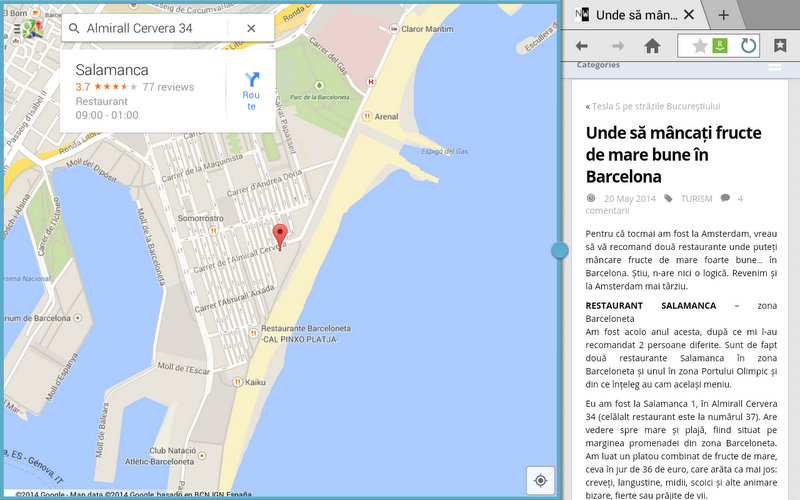Select Somorrostro restaurant marker
The image size is (800, 500).
point(213,231)
